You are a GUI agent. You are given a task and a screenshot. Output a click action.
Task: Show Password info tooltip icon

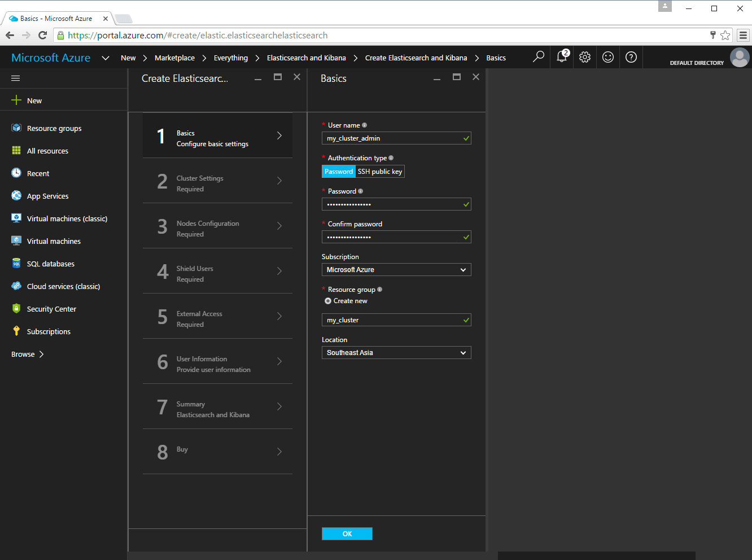point(360,191)
